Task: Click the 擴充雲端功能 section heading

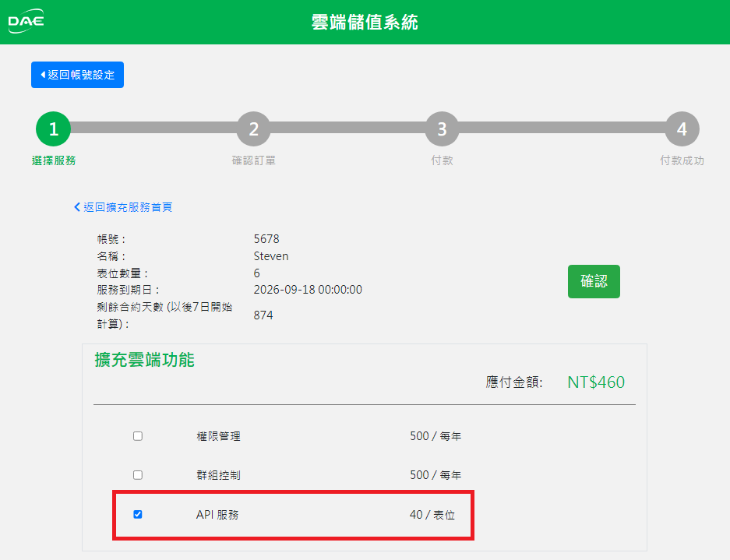Action: pos(144,360)
